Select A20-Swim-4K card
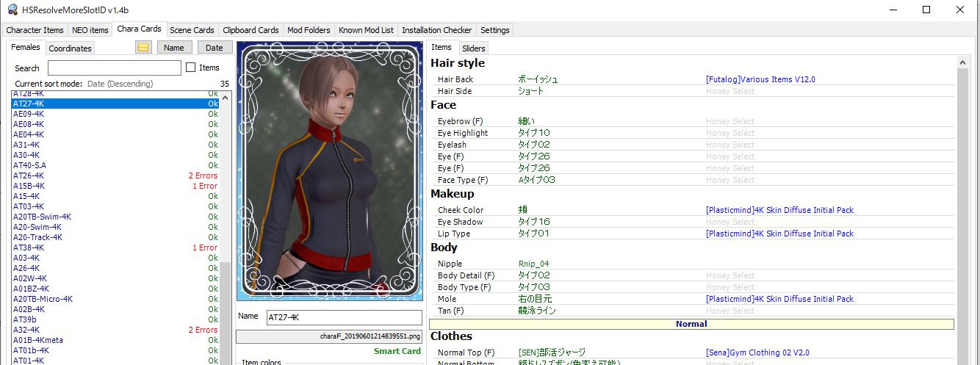 click(116, 227)
